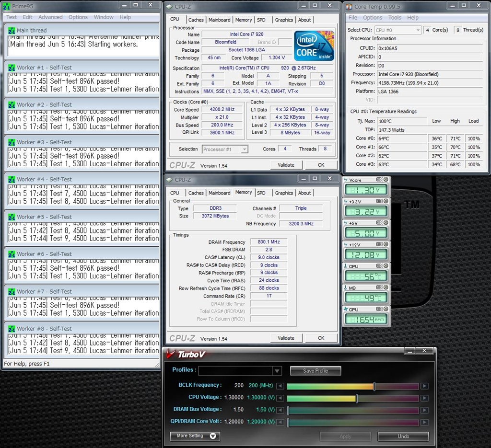Image resolution: width=491 pixels, height=448 pixels.
Task: Click the Core Temp title bar icon
Action: point(349,7)
